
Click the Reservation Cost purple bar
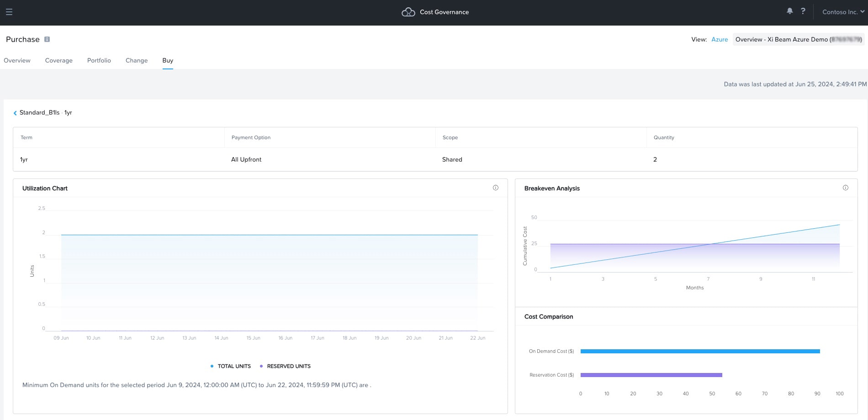pos(651,375)
